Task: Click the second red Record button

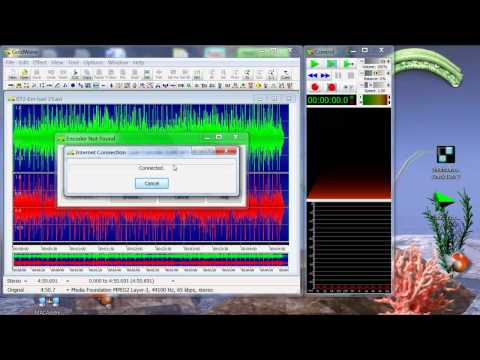Action: coord(332,87)
